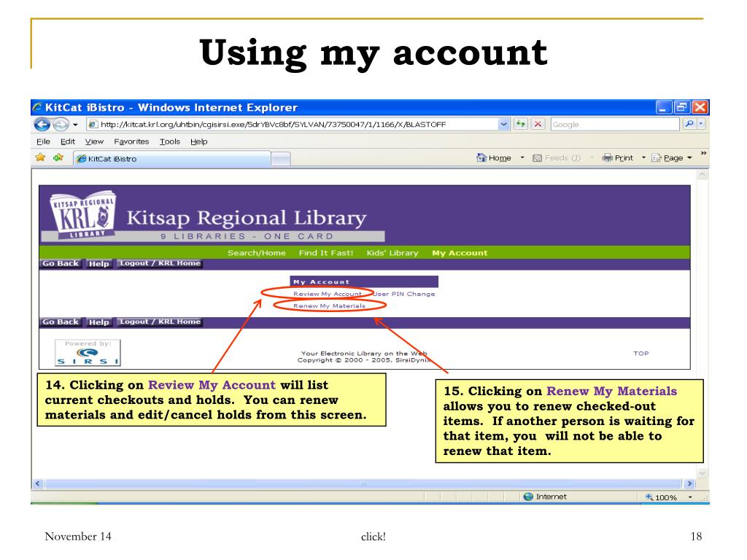Open the Kids' Library link

(392, 253)
